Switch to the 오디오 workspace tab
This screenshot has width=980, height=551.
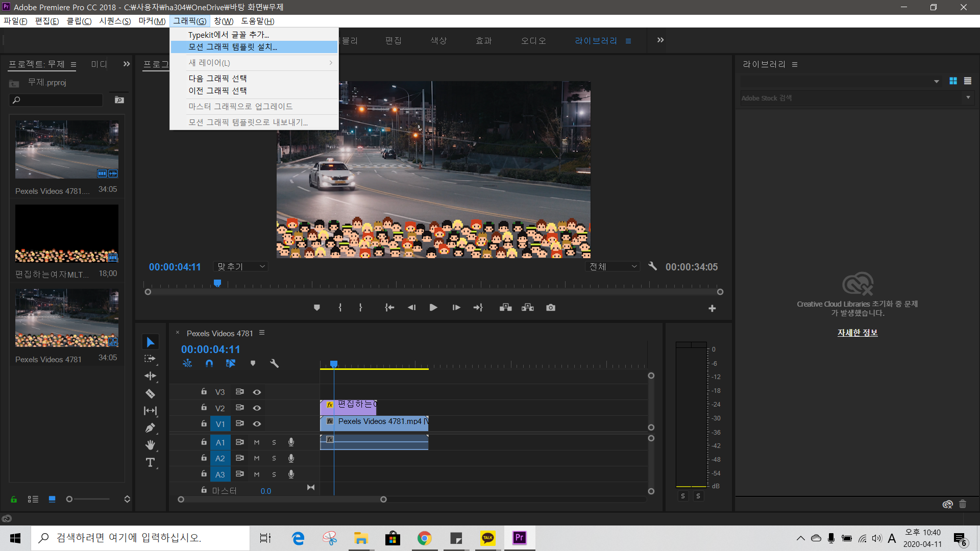tap(533, 41)
